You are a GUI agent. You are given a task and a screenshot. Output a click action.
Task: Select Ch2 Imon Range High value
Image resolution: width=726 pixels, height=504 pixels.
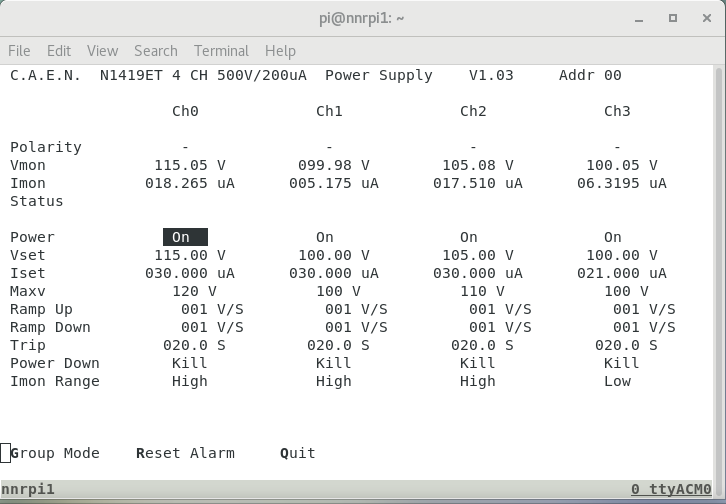pyautogui.click(x=477, y=381)
